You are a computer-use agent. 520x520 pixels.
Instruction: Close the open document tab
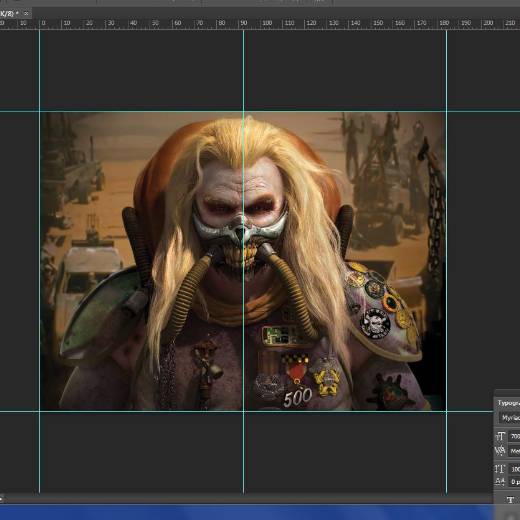[x=26, y=14]
